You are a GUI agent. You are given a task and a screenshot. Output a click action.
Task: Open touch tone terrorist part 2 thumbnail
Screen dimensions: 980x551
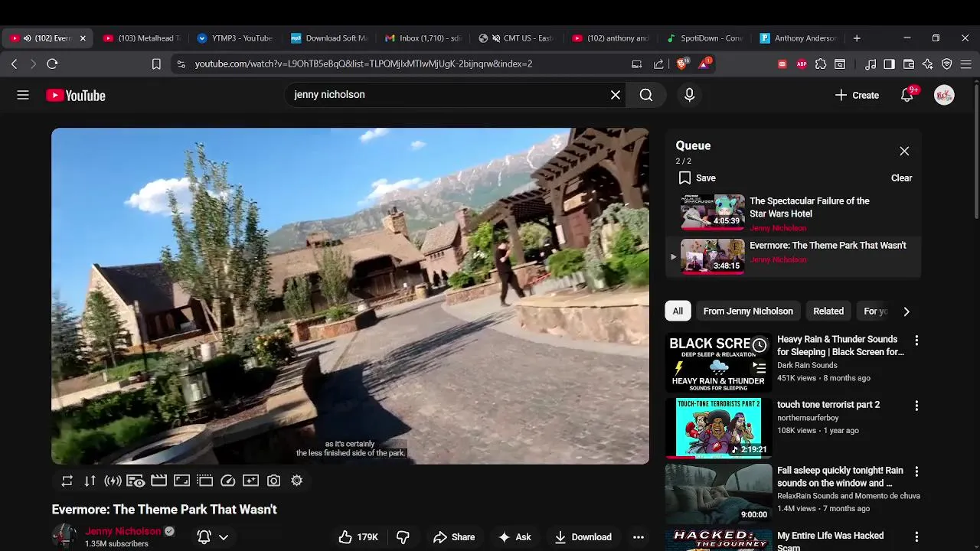pos(719,427)
